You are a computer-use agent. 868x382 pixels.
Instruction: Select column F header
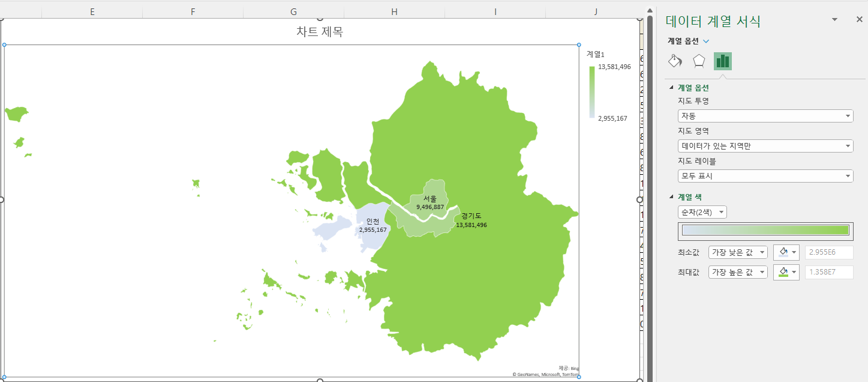(x=193, y=11)
